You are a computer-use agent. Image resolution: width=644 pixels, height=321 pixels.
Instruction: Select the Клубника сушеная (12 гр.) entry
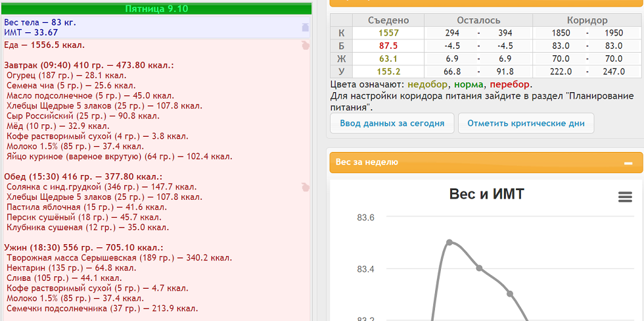click(x=88, y=228)
